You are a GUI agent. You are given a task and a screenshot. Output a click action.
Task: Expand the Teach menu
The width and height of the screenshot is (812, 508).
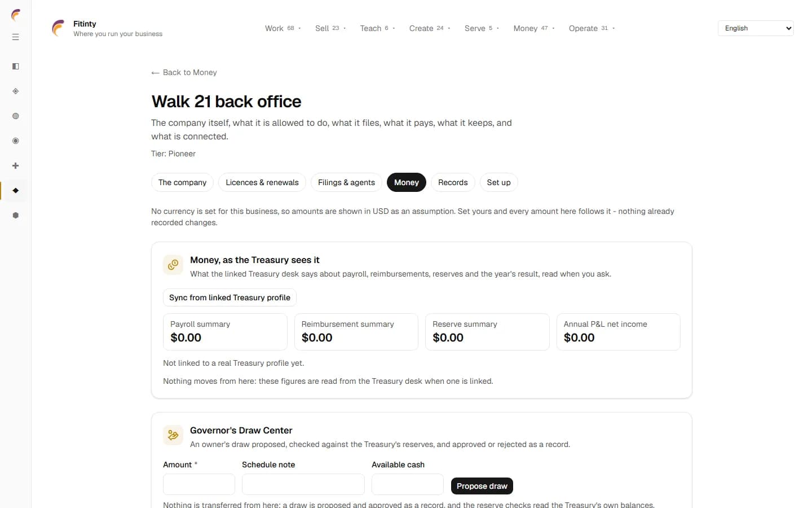point(377,28)
